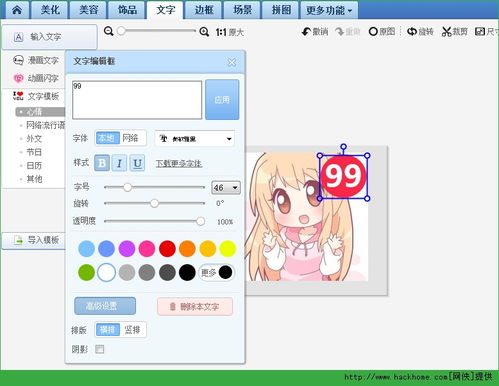Choose 竖排 vertical layout

132,330
